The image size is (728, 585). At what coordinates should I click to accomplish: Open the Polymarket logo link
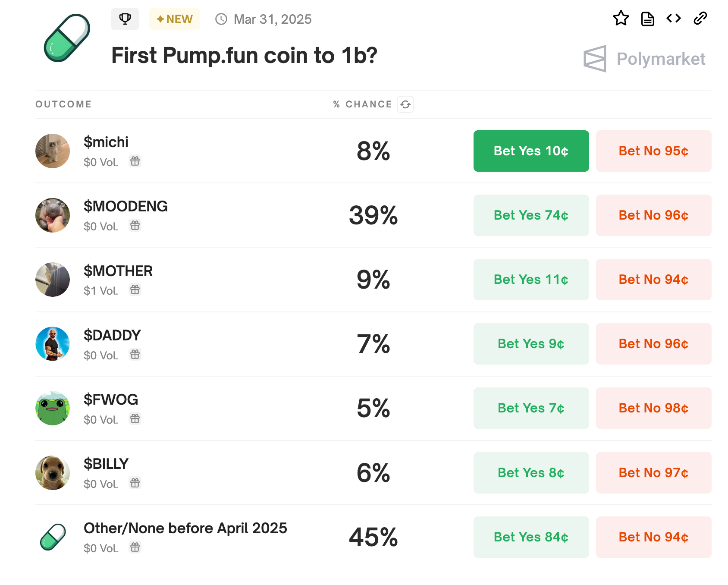[644, 59]
